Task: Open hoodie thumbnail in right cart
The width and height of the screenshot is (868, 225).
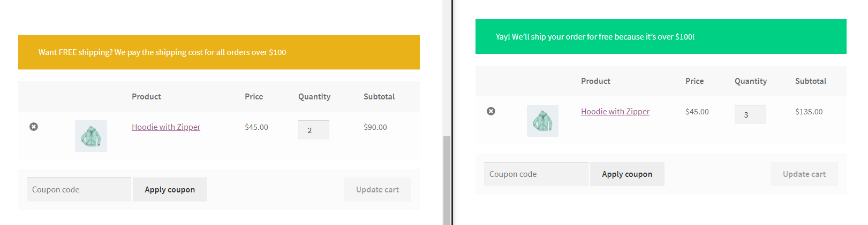Action: 542,121
